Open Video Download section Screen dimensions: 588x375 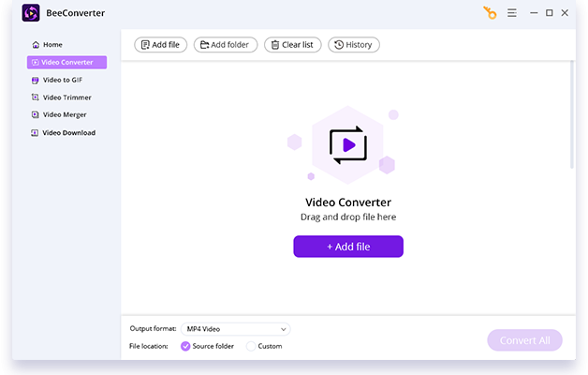pos(64,133)
